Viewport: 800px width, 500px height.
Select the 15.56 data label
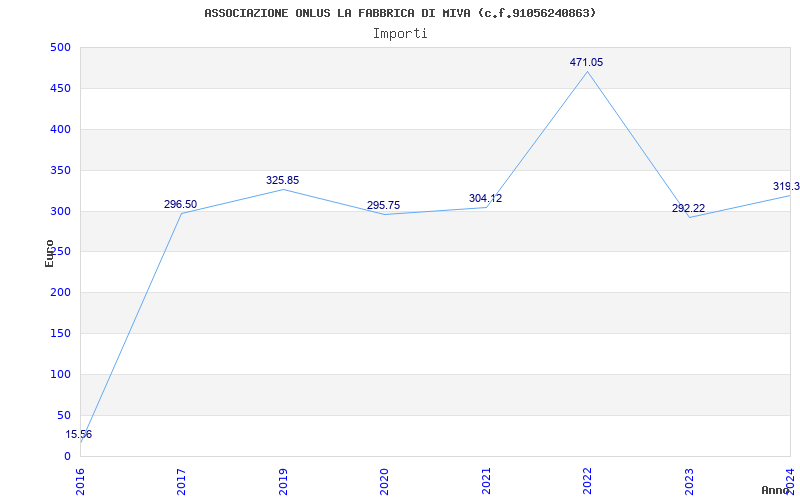[79, 435]
